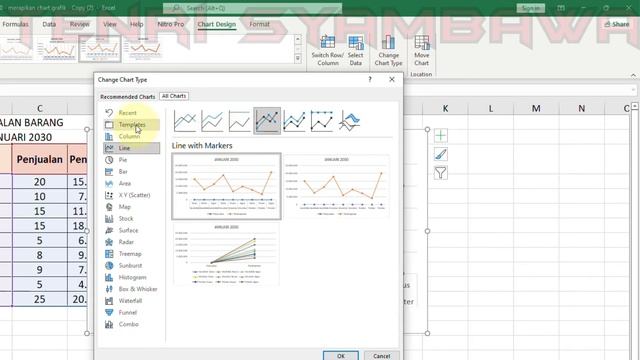Select column K header
Viewport: 640px width, 360px height.
445,109
